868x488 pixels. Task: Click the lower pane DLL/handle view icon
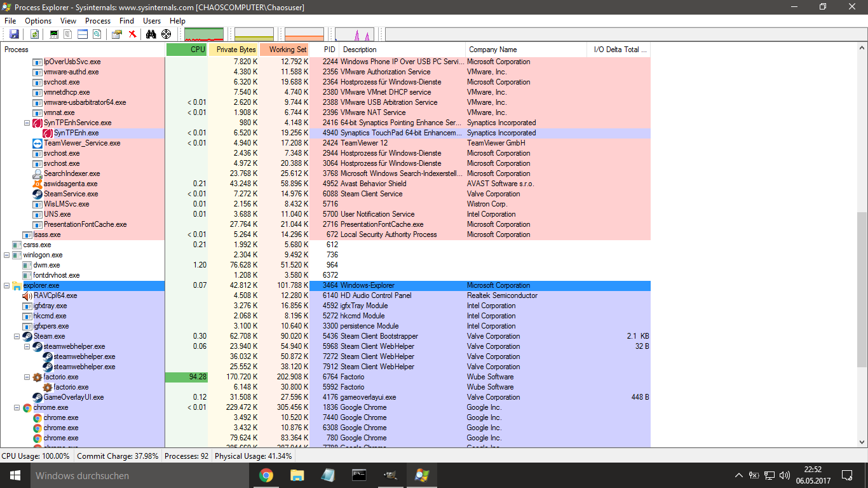tap(97, 34)
